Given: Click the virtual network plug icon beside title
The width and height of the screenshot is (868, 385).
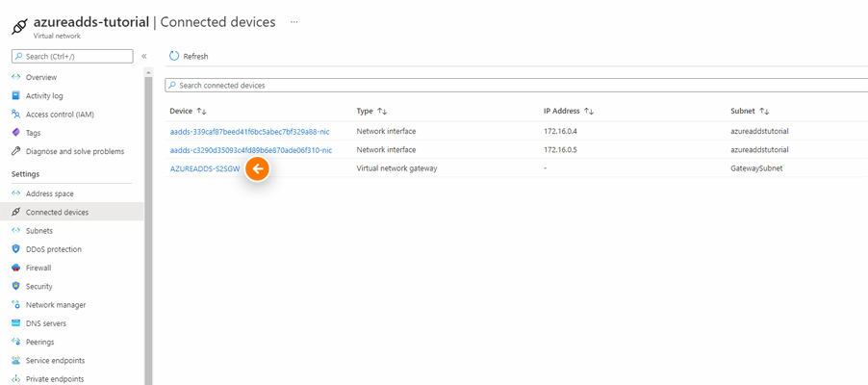Looking at the screenshot, I should 19,26.
